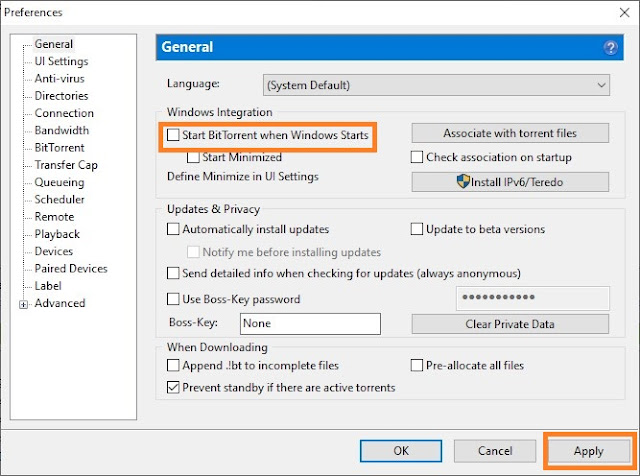Enable Check association on startup
The width and height of the screenshot is (640, 476).
[417, 157]
